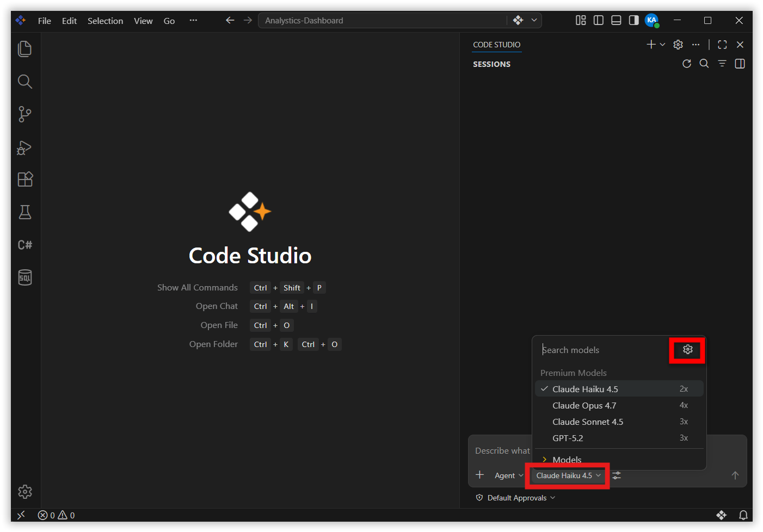Add context with chat plus button
The width and height of the screenshot is (763, 532).
[480, 475]
